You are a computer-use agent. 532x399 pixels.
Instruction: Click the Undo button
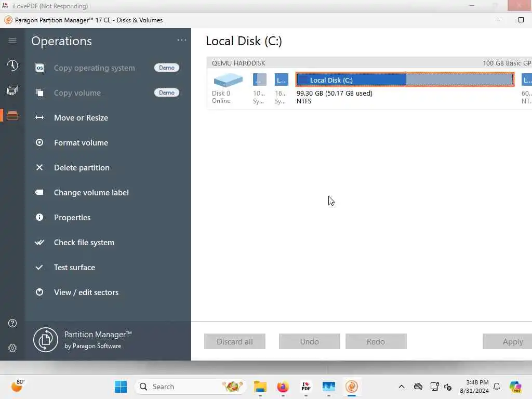pos(310,341)
